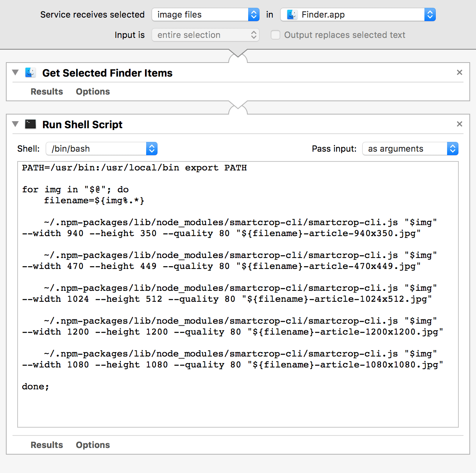
Task: Remove the Get Selected Finder Items action
Action: 460,72
